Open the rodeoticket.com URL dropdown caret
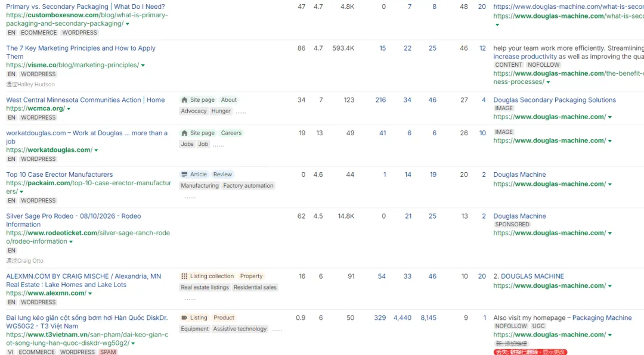This screenshot has width=644, height=355. click(71, 242)
